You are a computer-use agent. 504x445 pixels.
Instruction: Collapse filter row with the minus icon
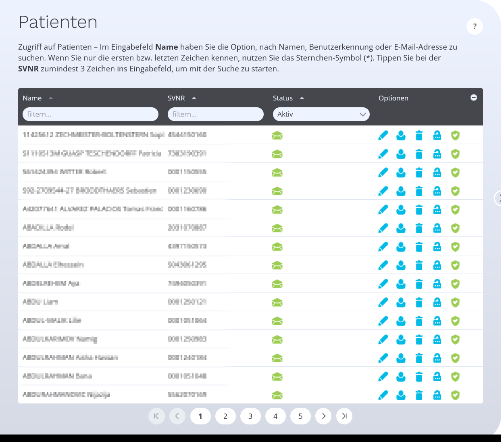[x=474, y=98]
